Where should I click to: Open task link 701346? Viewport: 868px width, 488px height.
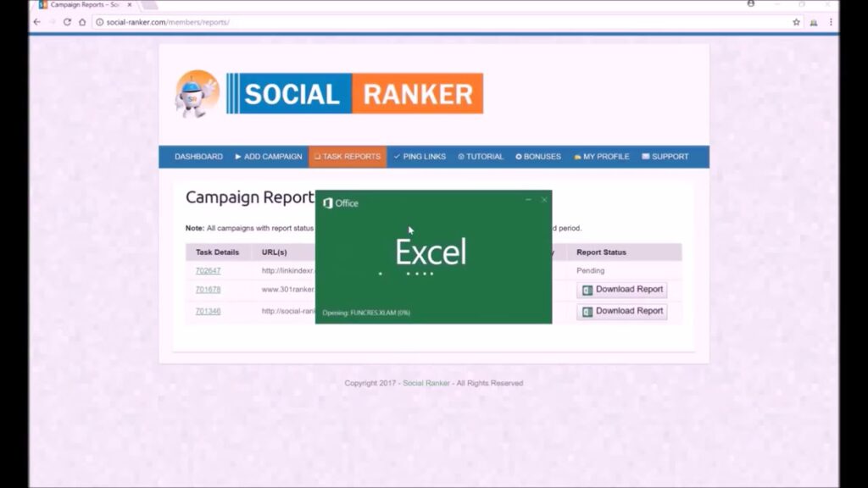208,311
